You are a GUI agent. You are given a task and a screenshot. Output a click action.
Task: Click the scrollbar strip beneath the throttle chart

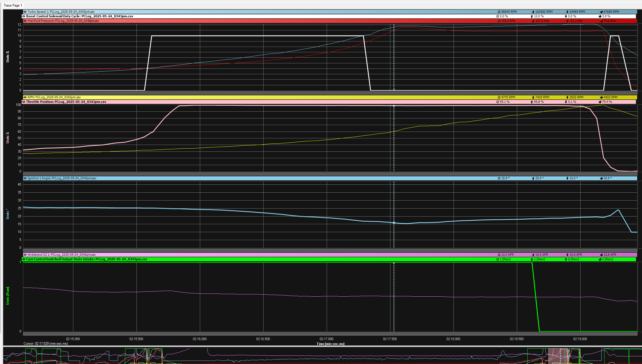pyautogui.click(x=330, y=174)
